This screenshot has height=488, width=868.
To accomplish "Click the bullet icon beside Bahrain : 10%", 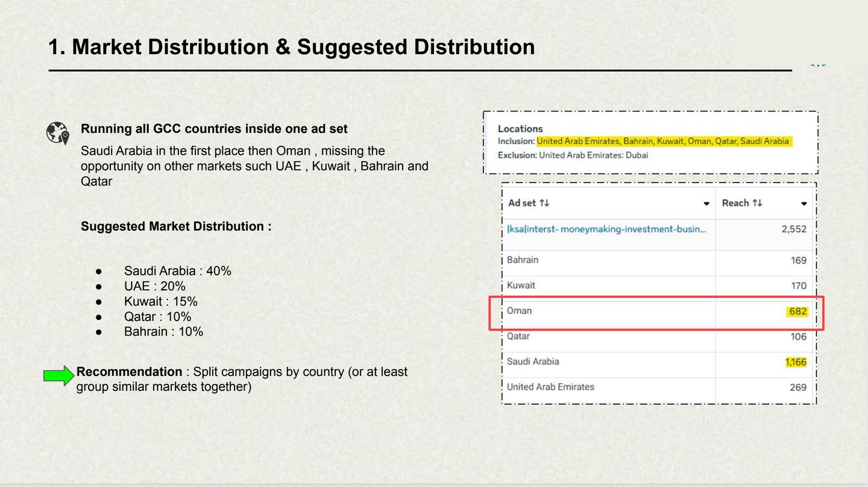I will (x=100, y=332).
